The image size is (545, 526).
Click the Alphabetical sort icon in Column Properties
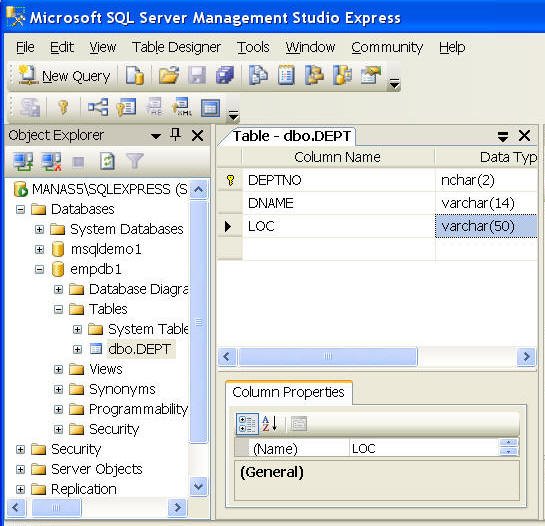click(x=270, y=423)
